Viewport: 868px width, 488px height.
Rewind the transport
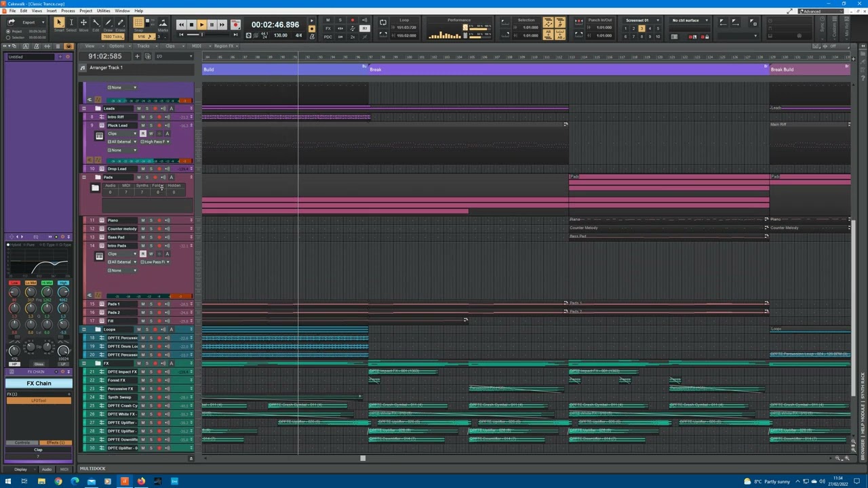181,24
